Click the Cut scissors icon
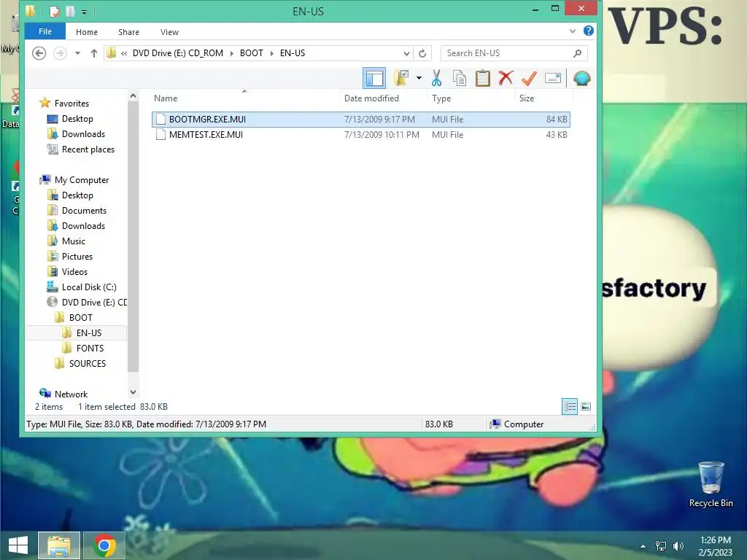Image resolution: width=747 pixels, height=560 pixels. pyautogui.click(x=436, y=78)
